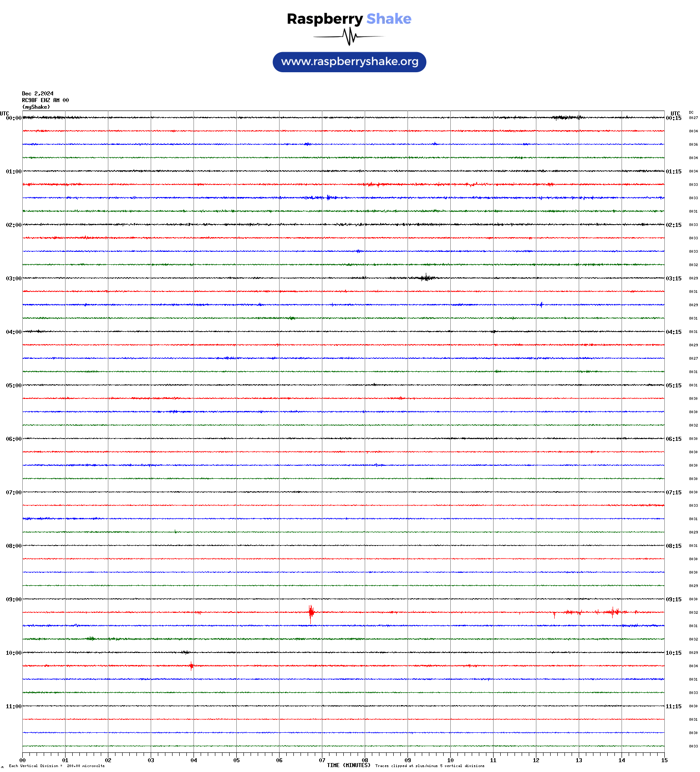Select the 03:00 hour label
The height and width of the screenshot is (772, 700).
click(x=14, y=279)
